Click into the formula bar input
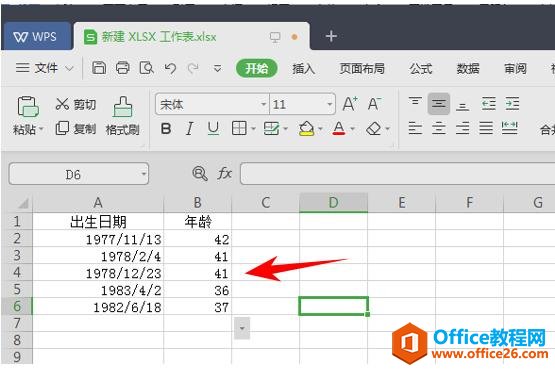 coord(397,173)
